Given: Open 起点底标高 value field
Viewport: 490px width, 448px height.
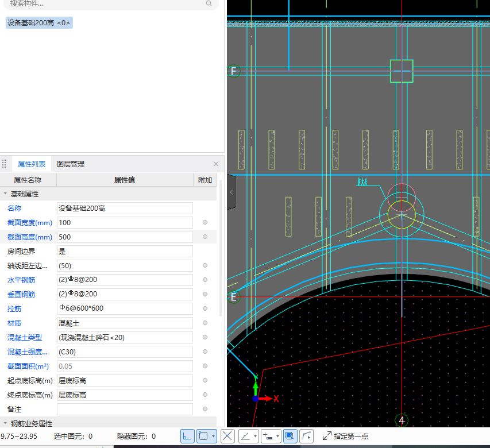Looking at the screenshot, I should [x=125, y=381].
